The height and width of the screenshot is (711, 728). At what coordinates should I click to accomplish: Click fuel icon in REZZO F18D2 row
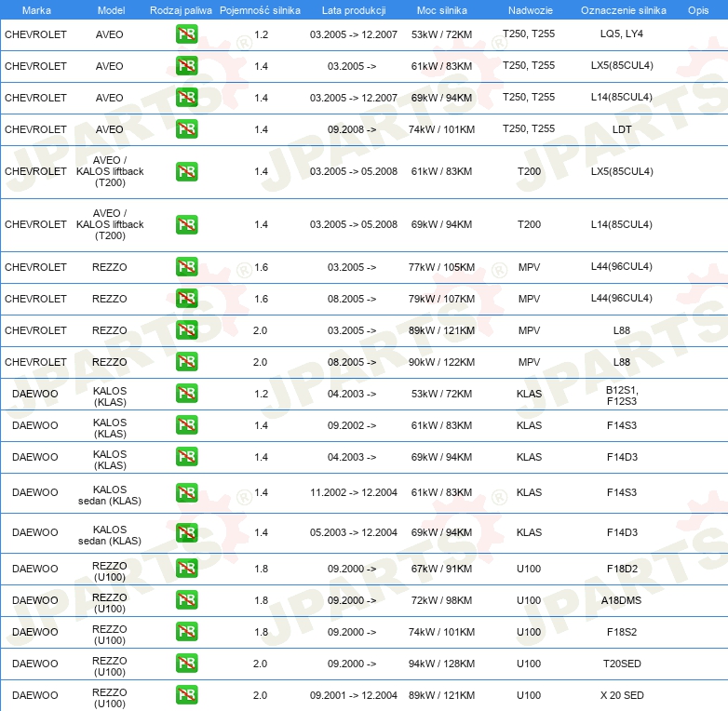186,569
